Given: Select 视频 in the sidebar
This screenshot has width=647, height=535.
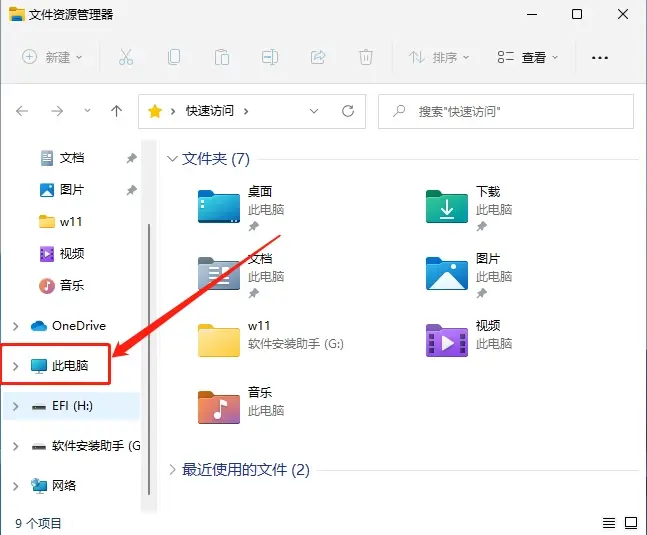Looking at the screenshot, I should tap(72, 254).
